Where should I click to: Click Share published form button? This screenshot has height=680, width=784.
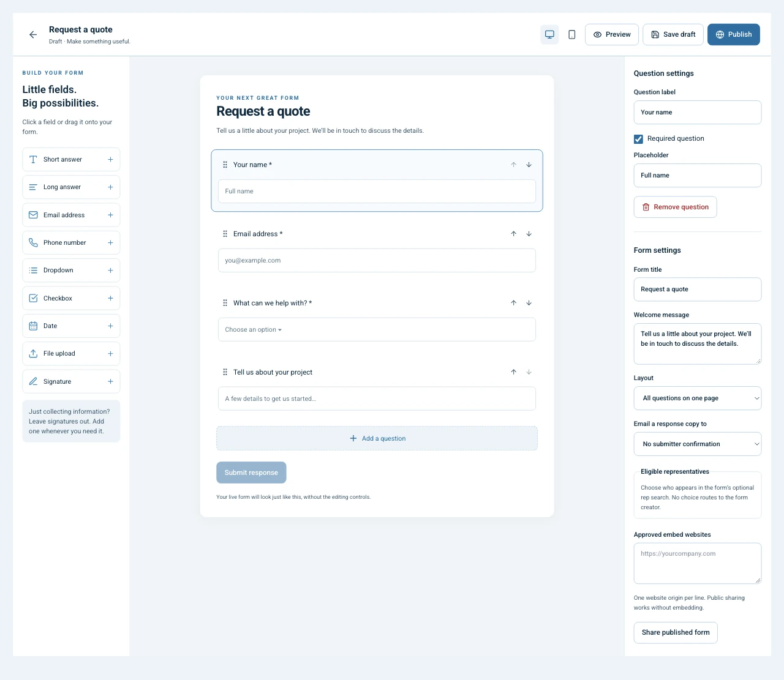(676, 633)
